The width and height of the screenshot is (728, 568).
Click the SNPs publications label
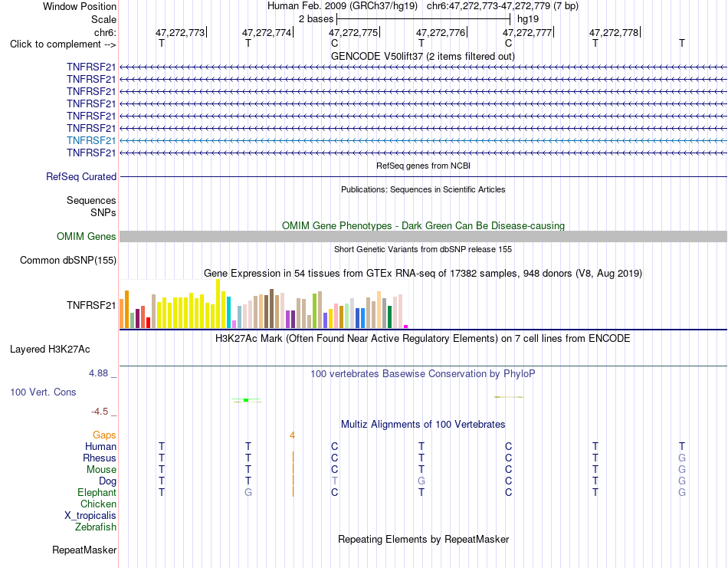[103, 212]
